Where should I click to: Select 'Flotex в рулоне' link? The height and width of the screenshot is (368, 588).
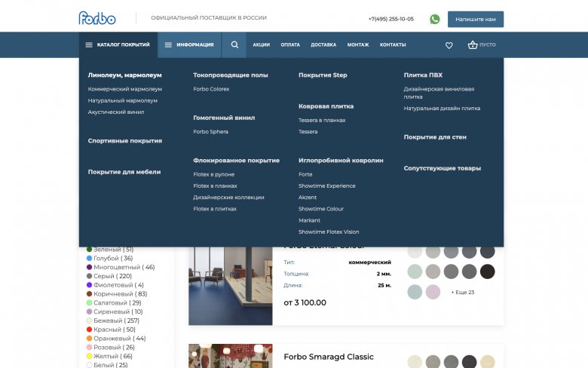click(214, 174)
